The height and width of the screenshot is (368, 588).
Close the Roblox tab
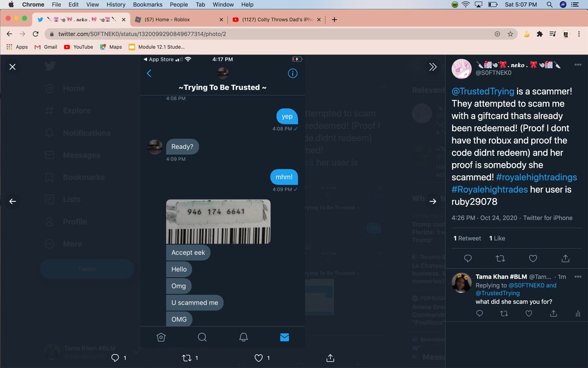[x=221, y=20]
